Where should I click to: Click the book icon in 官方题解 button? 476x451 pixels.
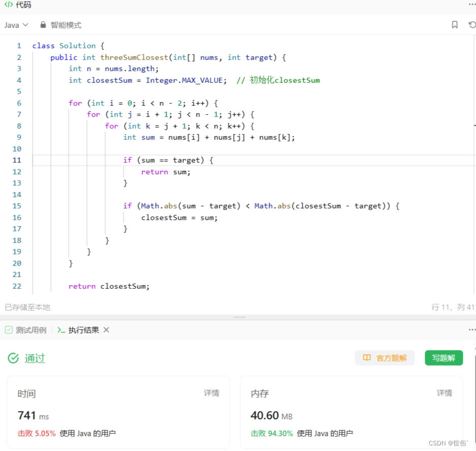coord(367,358)
